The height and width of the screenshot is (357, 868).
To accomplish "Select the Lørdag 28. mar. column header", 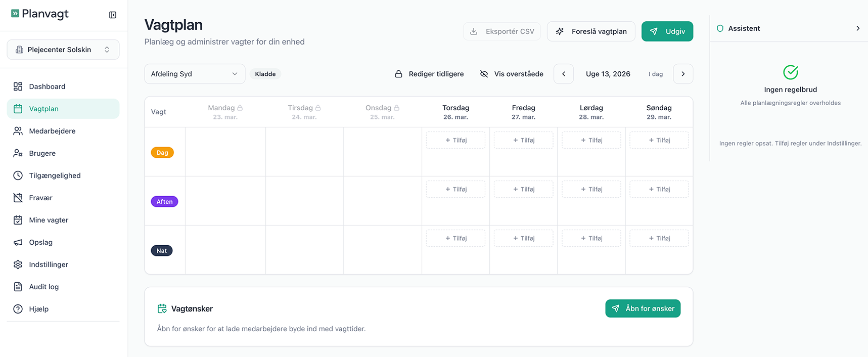I will [x=591, y=112].
